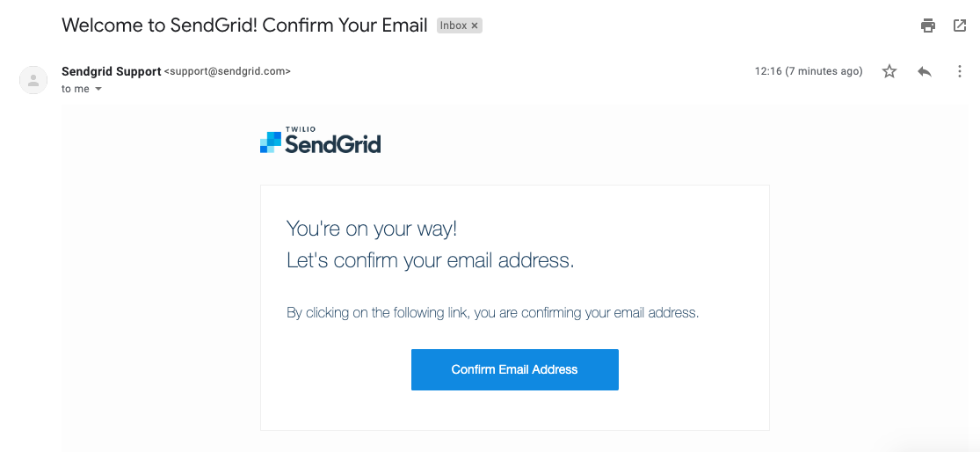
Task: Click the "You're on your way!" heading
Action: click(372, 229)
